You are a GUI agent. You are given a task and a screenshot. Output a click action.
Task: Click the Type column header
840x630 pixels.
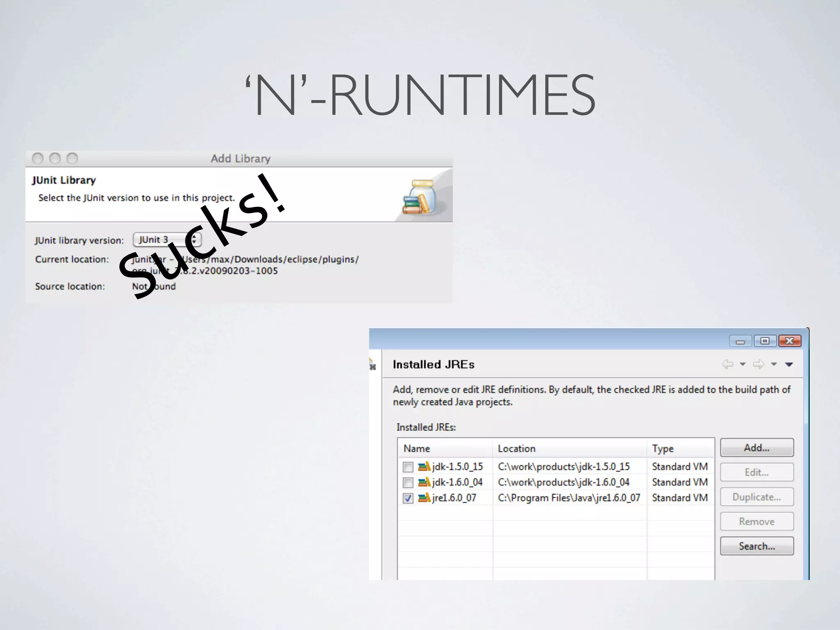tap(663, 448)
